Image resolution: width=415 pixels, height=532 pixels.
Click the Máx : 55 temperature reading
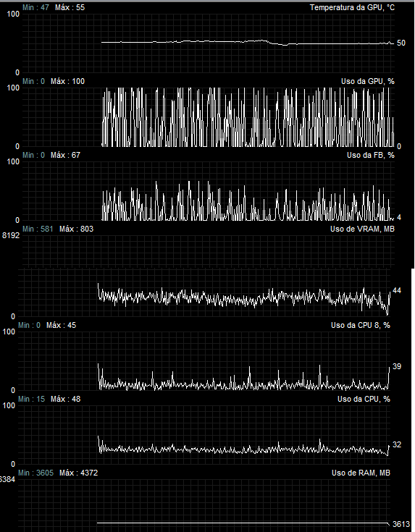pyautogui.click(x=70, y=7)
